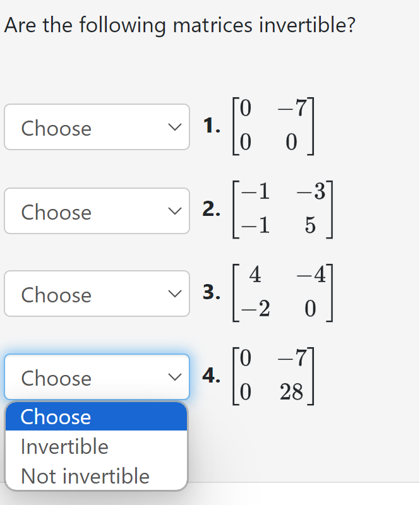Select the highlighted Choose option in list
This screenshot has height=505, width=420.
coord(97,417)
